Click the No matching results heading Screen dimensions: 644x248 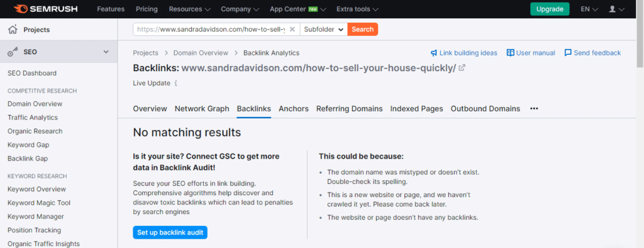187,132
